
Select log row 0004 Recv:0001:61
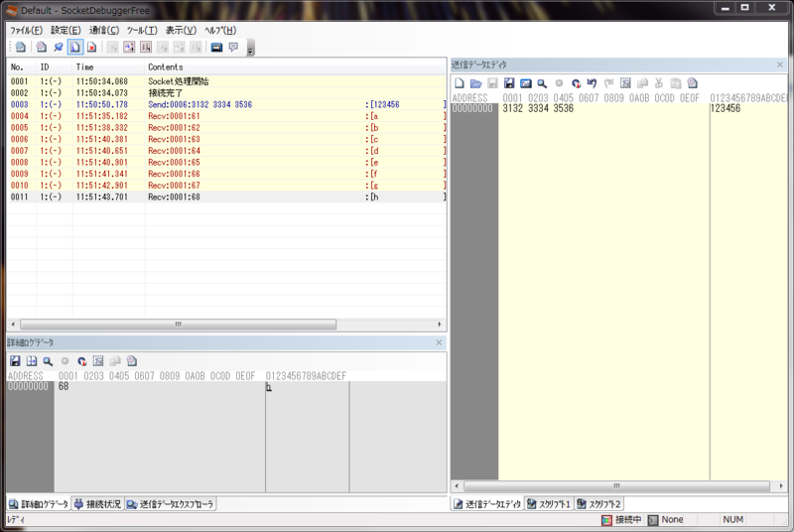click(x=227, y=116)
